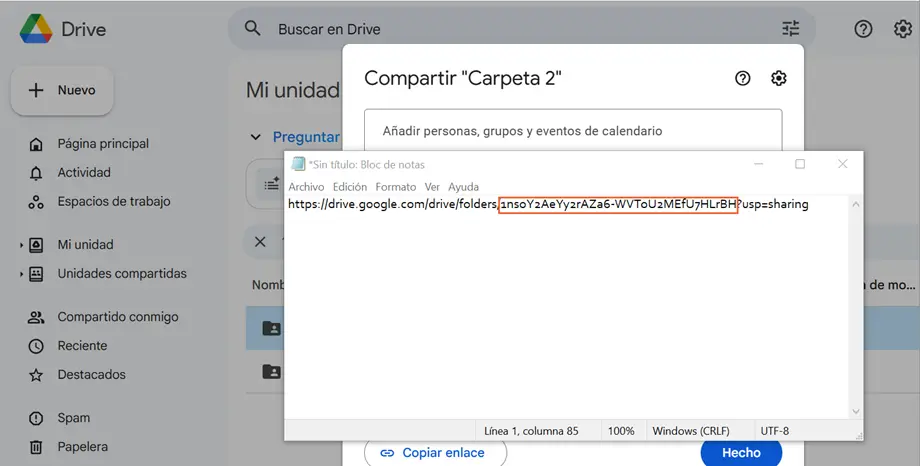Minimize the Bloc de notas window

[759, 164]
